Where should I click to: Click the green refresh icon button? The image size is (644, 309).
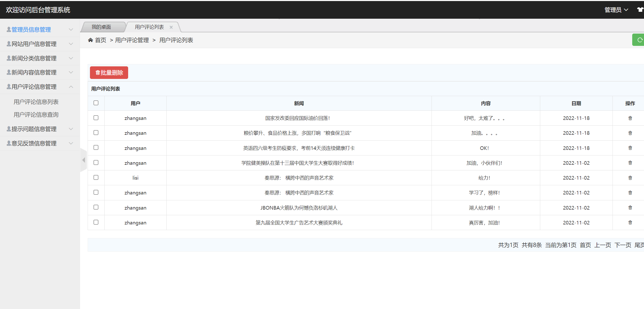point(639,40)
